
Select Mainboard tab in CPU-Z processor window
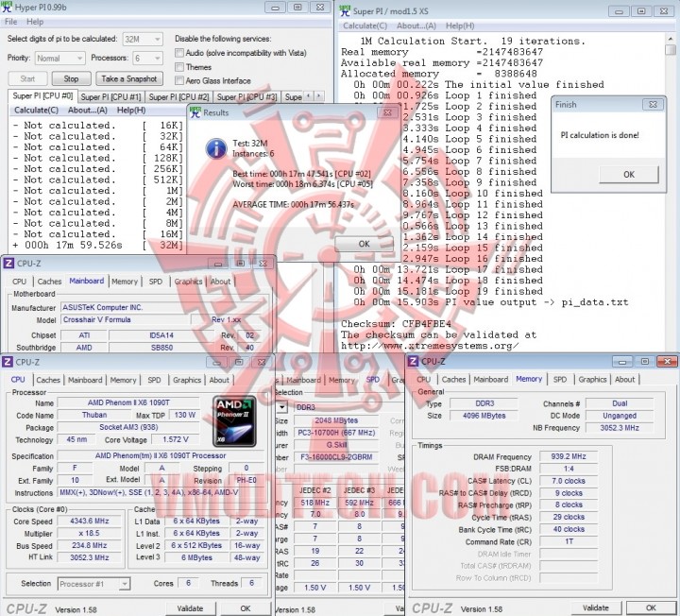(x=85, y=380)
